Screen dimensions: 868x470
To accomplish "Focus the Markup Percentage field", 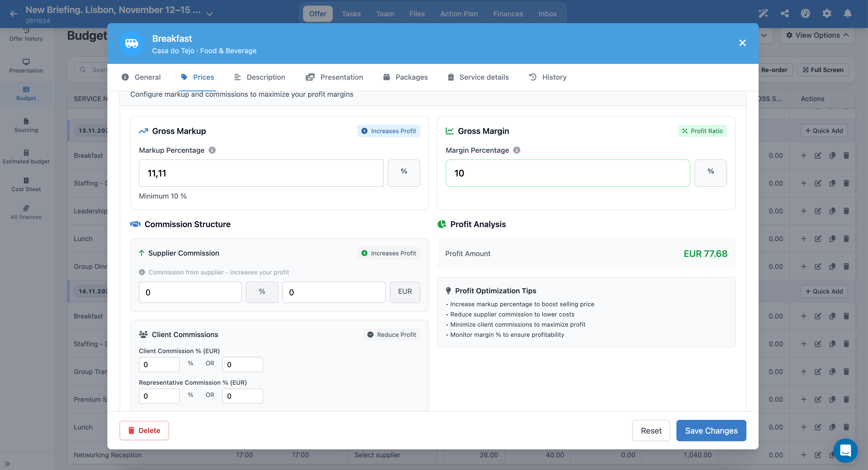I will click(261, 173).
